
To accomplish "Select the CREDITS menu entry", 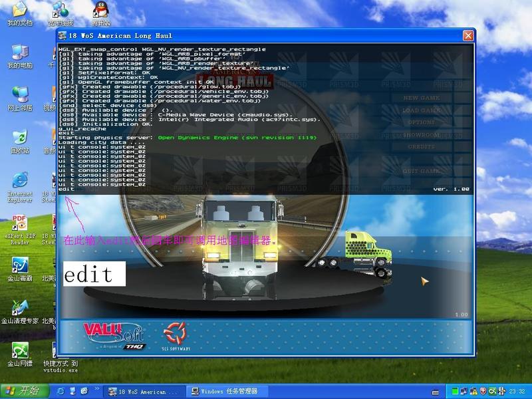I will [421, 147].
